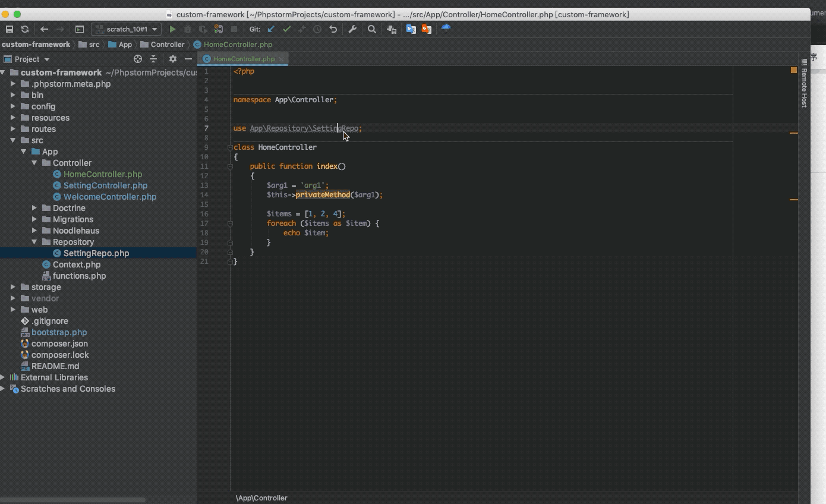Hide the Project tool window
The width and height of the screenshot is (826, 504).
click(188, 59)
